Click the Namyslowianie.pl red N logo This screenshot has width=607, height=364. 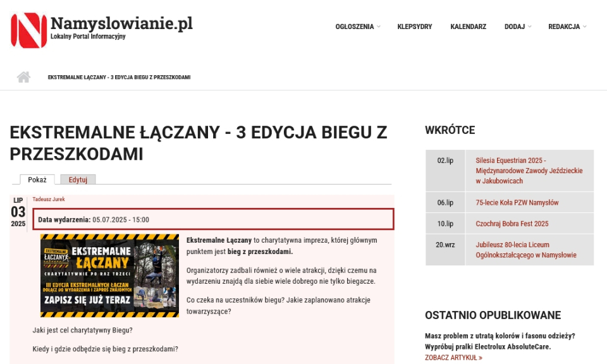(28, 30)
